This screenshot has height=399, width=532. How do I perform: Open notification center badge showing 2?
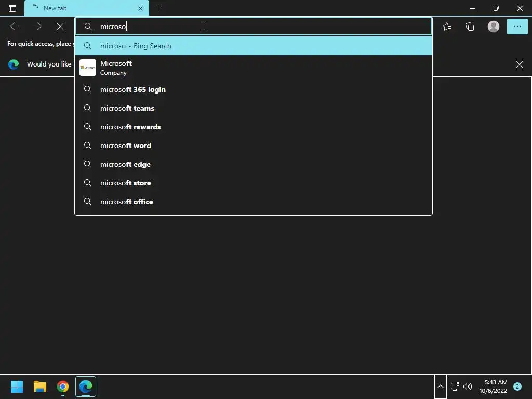(x=517, y=387)
